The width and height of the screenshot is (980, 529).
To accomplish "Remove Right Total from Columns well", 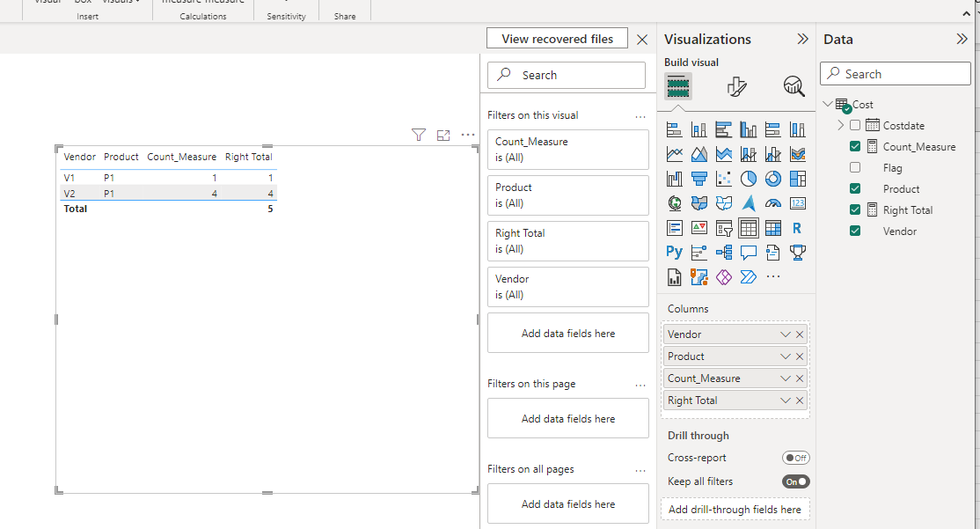I will [800, 400].
